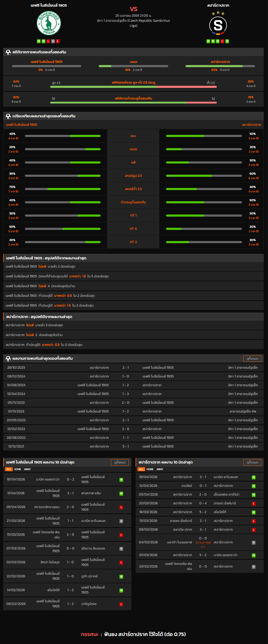The width and height of the screenshot is (268, 644).
Task: Click the both teams to score stat bar
Action: click(x=133, y=102)
